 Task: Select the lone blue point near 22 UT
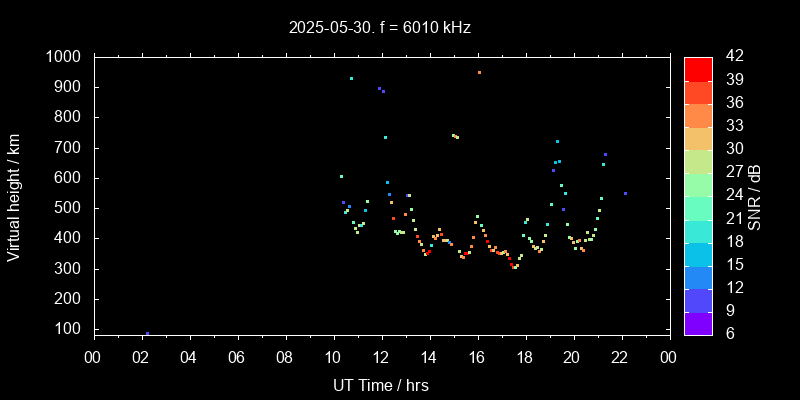[x=625, y=193]
